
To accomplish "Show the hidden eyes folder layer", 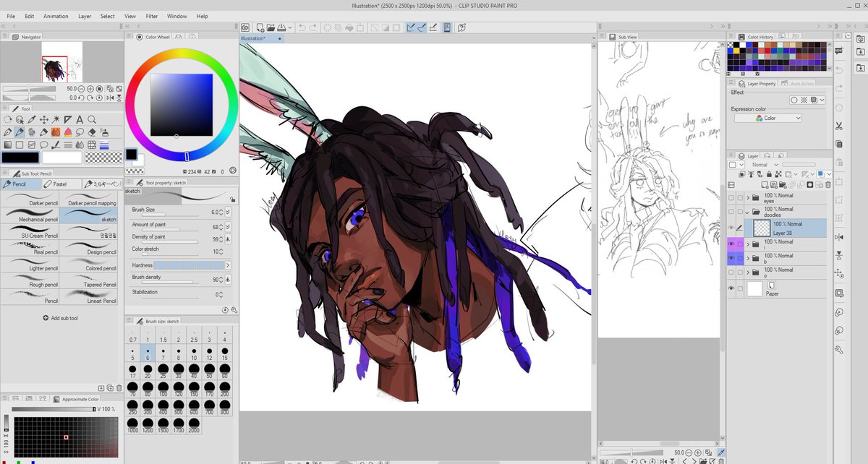I will coord(731,198).
